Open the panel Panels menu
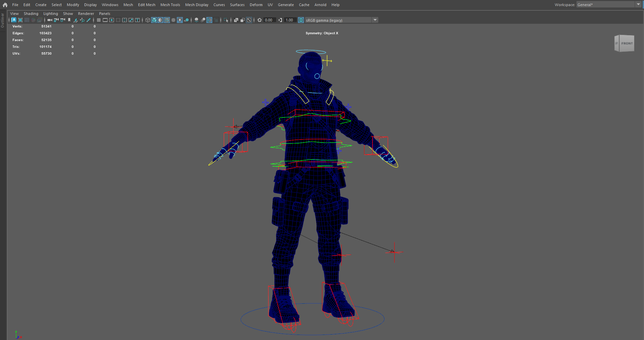Screen dimensions: 644x340 [105, 14]
